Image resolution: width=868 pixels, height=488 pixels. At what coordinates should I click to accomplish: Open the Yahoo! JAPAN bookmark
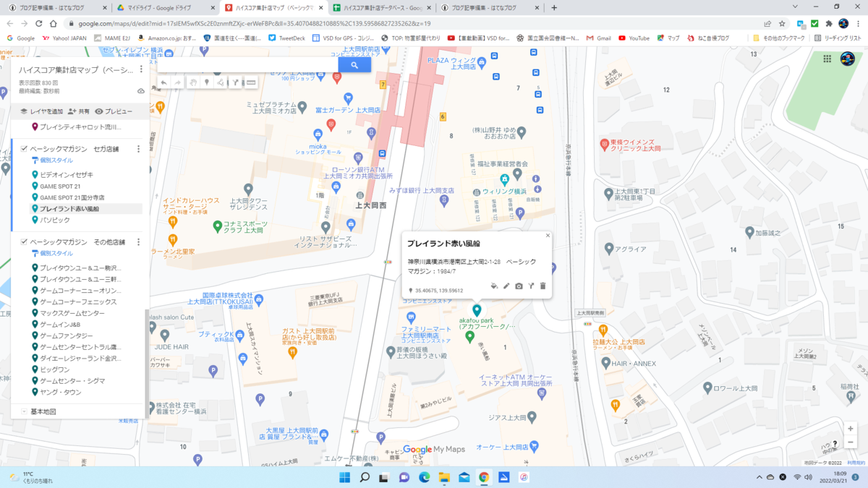[64, 38]
